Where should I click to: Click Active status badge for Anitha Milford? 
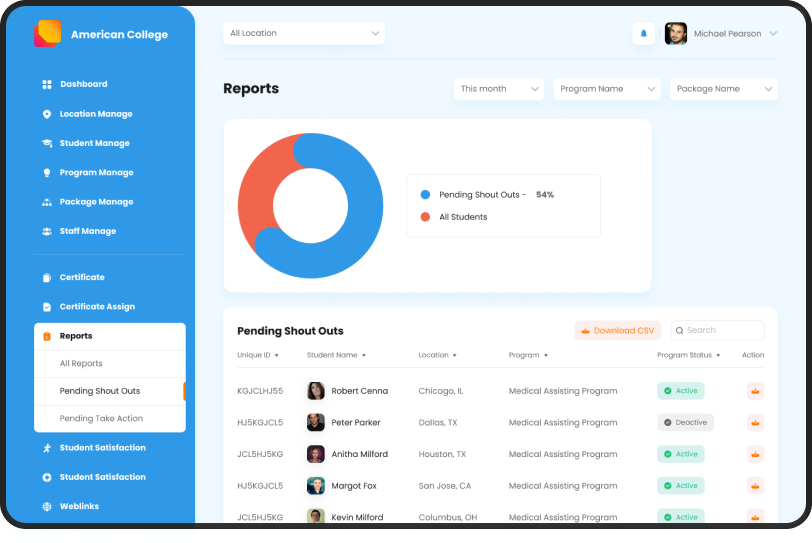pos(681,454)
